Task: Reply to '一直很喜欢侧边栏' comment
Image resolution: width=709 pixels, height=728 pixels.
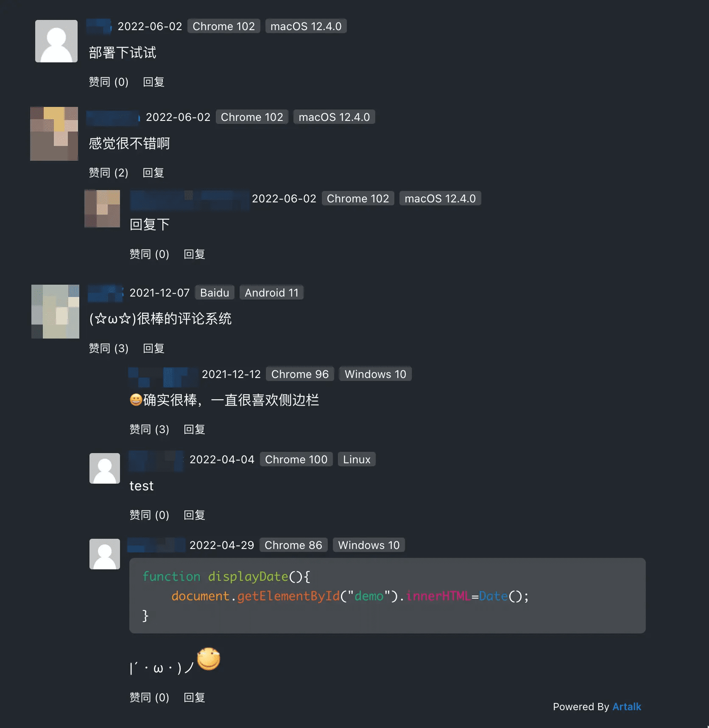Action: (194, 429)
